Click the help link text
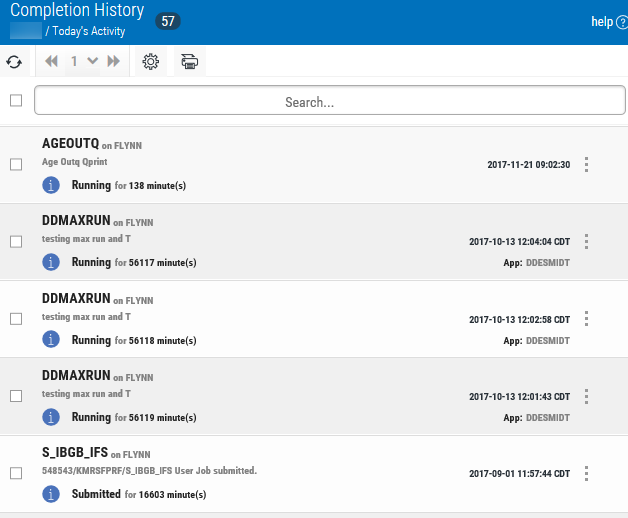 [x=601, y=22]
